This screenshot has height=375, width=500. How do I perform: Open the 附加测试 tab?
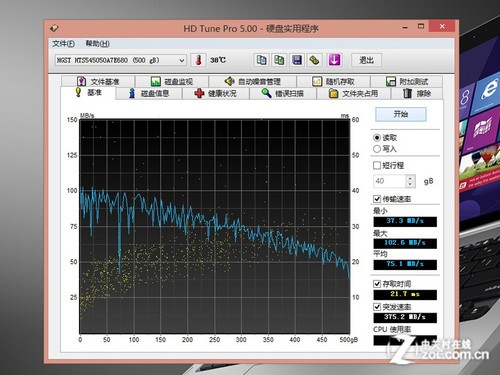[407, 81]
